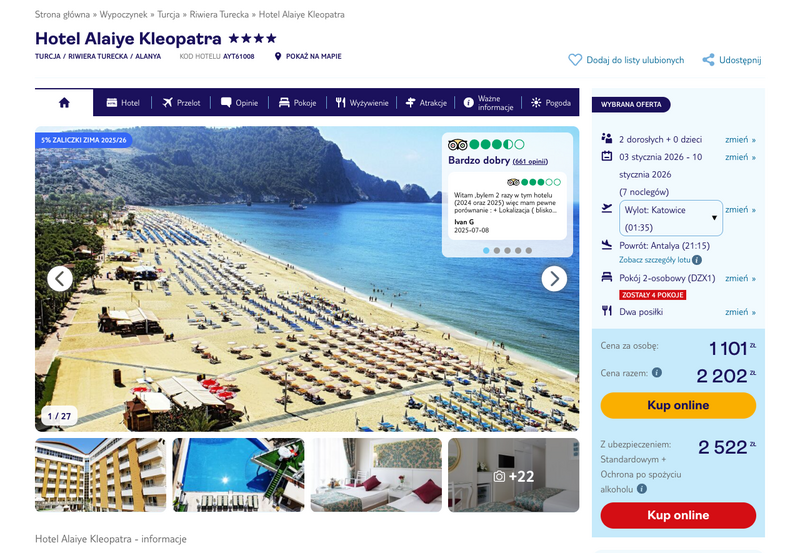
Task: Select second review carousel dot
Action: (x=497, y=250)
